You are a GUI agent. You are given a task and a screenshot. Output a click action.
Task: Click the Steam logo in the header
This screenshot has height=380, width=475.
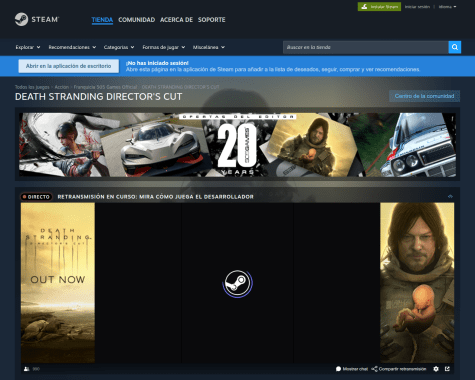[x=37, y=19]
